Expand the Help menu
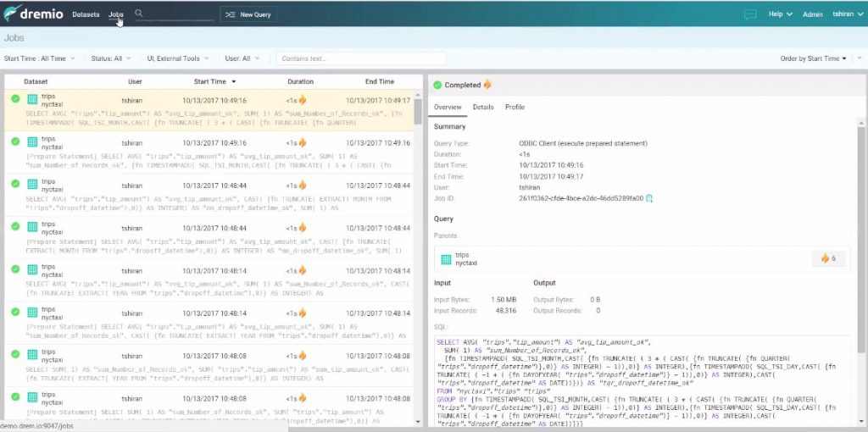This screenshot has height=432, width=868. coord(780,14)
